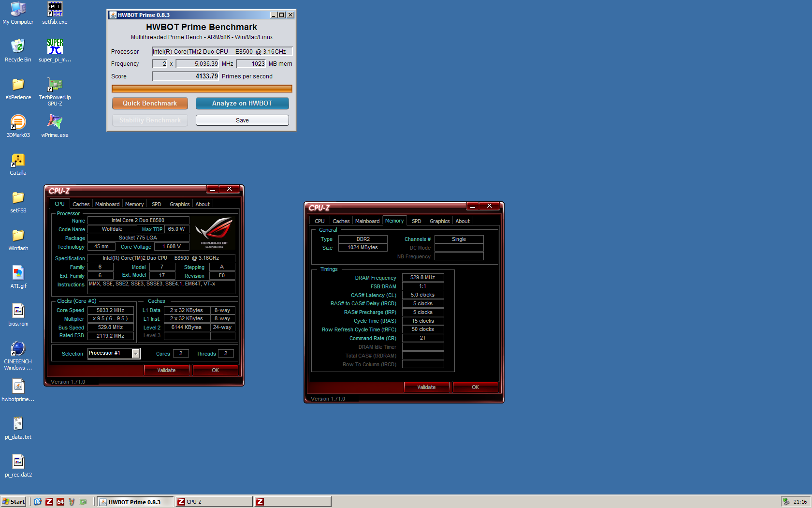Click Save in HWBOT Prime

tap(242, 120)
